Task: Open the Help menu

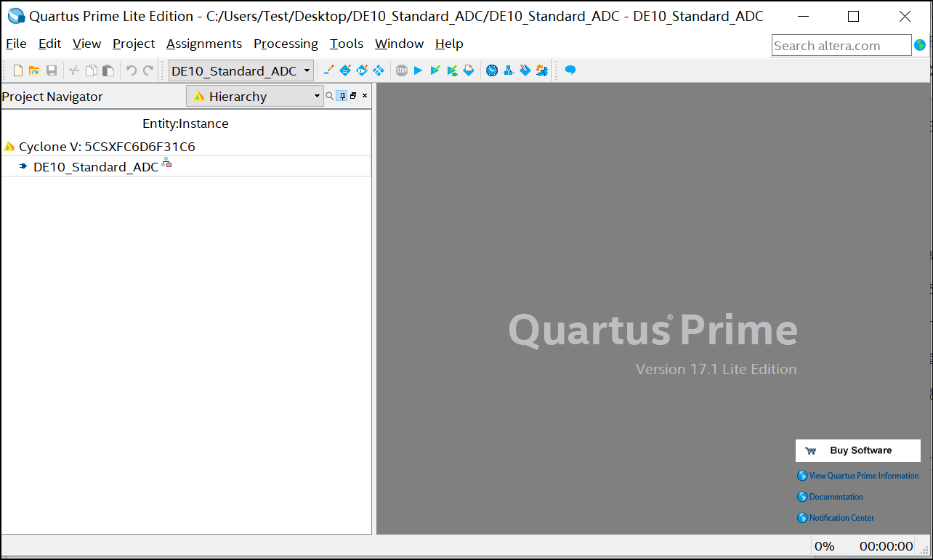Action: [x=449, y=44]
